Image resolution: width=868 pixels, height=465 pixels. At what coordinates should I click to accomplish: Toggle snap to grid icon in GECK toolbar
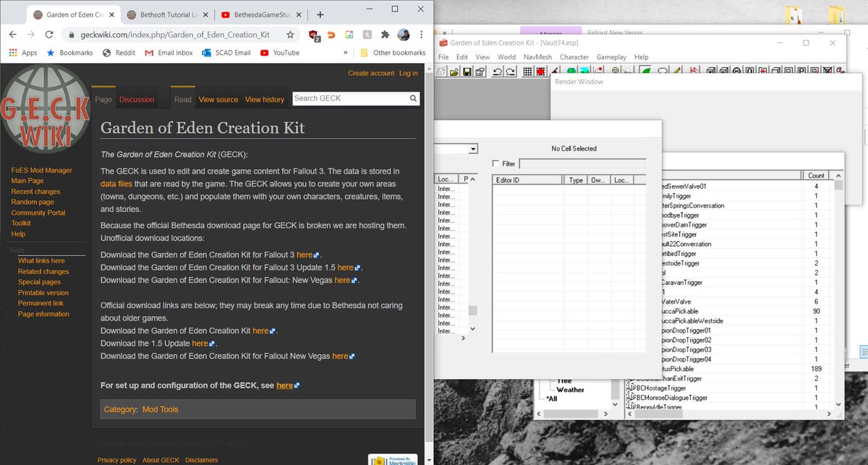528,71
